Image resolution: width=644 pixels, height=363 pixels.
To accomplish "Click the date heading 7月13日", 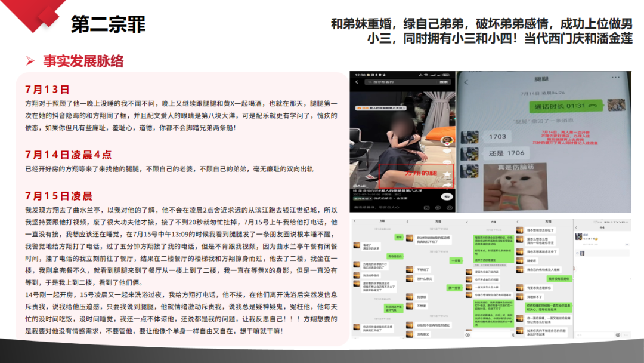I will (x=47, y=89).
